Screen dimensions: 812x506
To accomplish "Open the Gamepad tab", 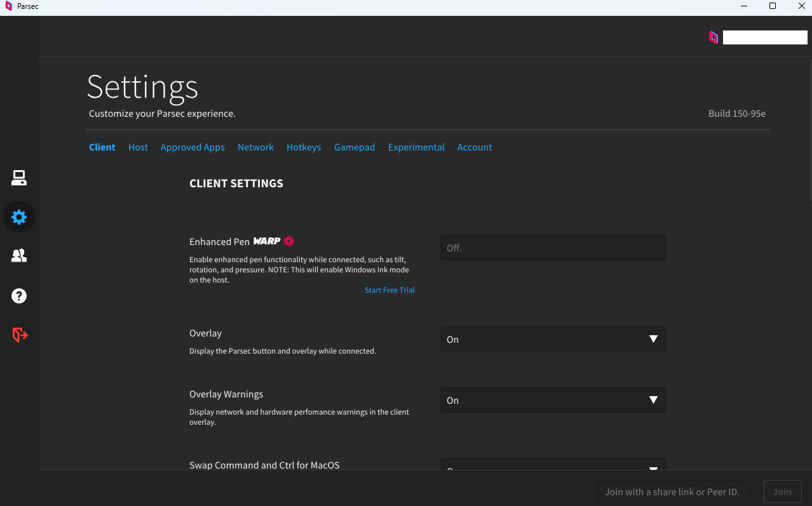I will [355, 147].
